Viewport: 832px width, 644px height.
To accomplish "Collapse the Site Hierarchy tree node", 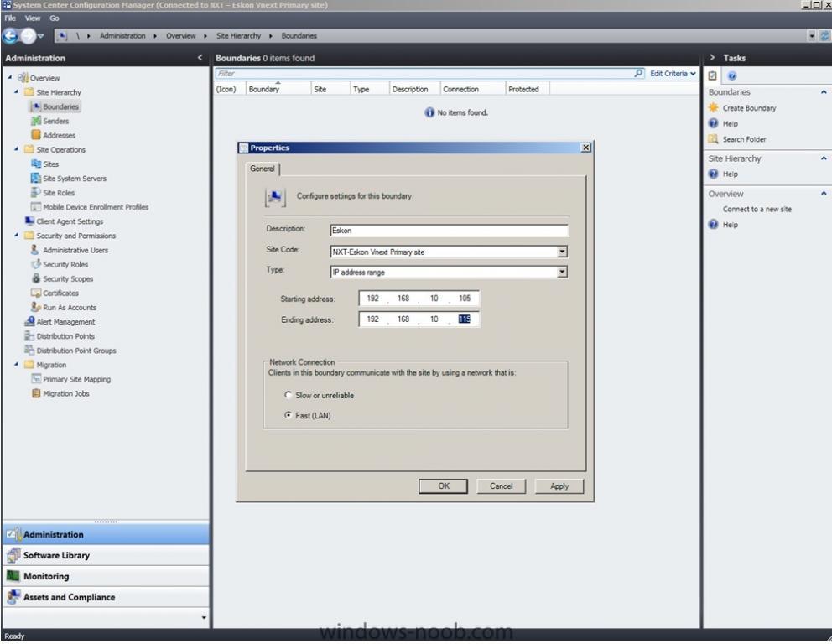I will pyautogui.click(x=16, y=91).
